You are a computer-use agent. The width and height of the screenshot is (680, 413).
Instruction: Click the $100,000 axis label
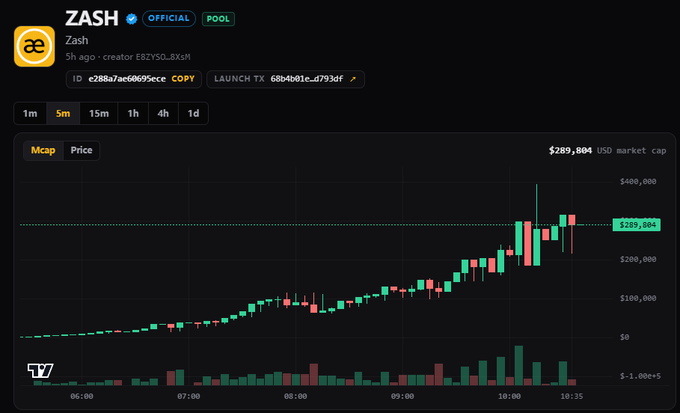[x=638, y=298]
